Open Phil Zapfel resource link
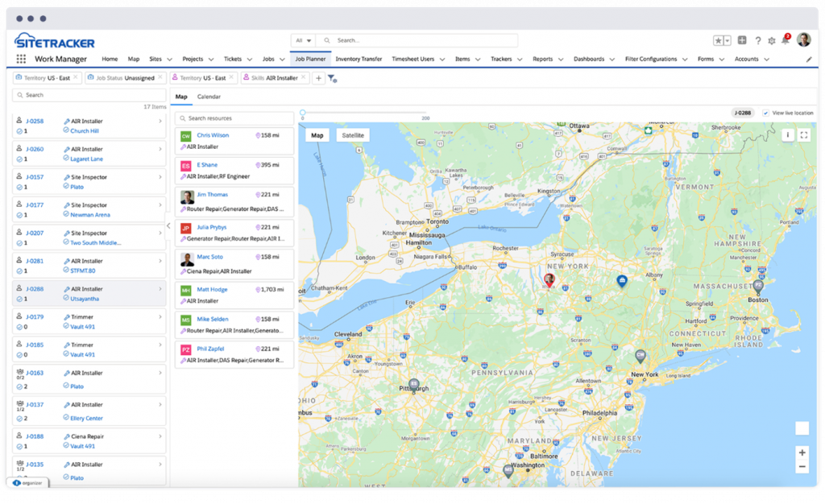This screenshot has height=504, width=825. (210, 349)
